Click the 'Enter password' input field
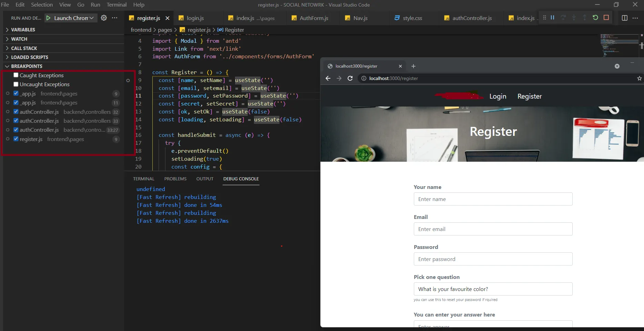This screenshot has width=644, height=331. tap(493, 259)
